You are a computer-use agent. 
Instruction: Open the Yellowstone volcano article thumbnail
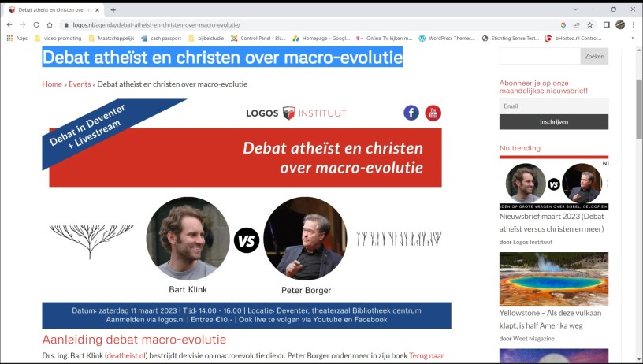pyautogui.click(x=553, y=279)
